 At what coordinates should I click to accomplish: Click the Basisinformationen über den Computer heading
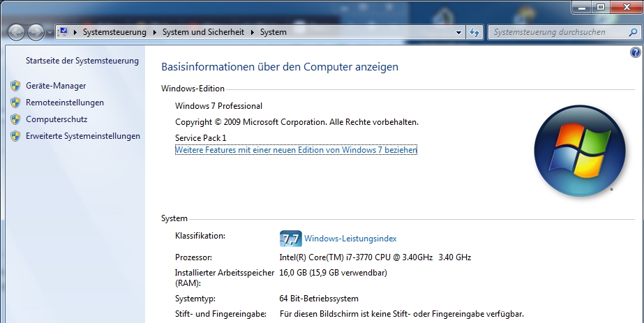tap(280, 67)
